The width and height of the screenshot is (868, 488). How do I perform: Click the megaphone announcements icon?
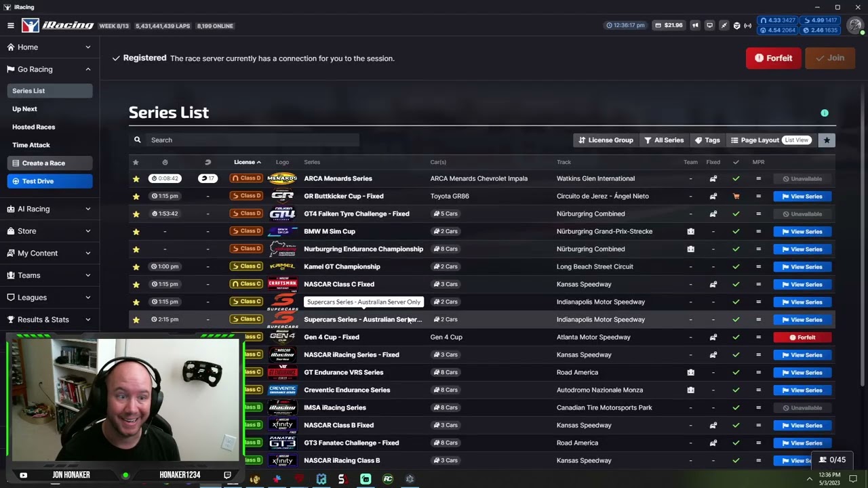(x=695, y=26)
